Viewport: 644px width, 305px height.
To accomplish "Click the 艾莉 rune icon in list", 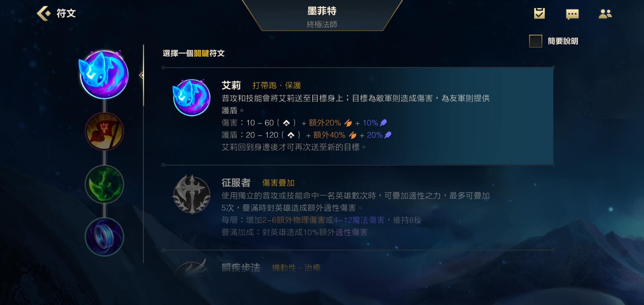I will [x=192, y=97].
